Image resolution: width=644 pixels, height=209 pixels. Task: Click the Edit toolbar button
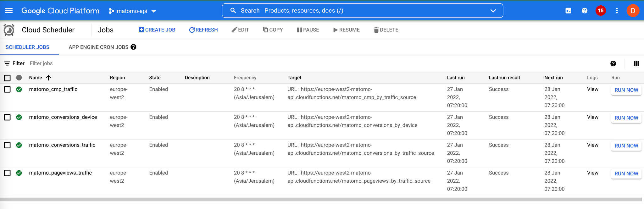pos(240,30)
